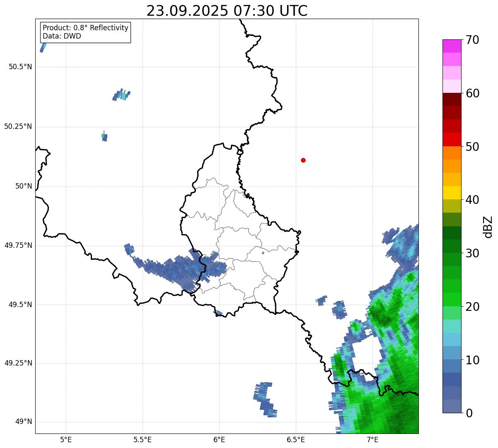Click the colorbar tick label '60'
Screen dimensions: 498x448
coord(472,93)
